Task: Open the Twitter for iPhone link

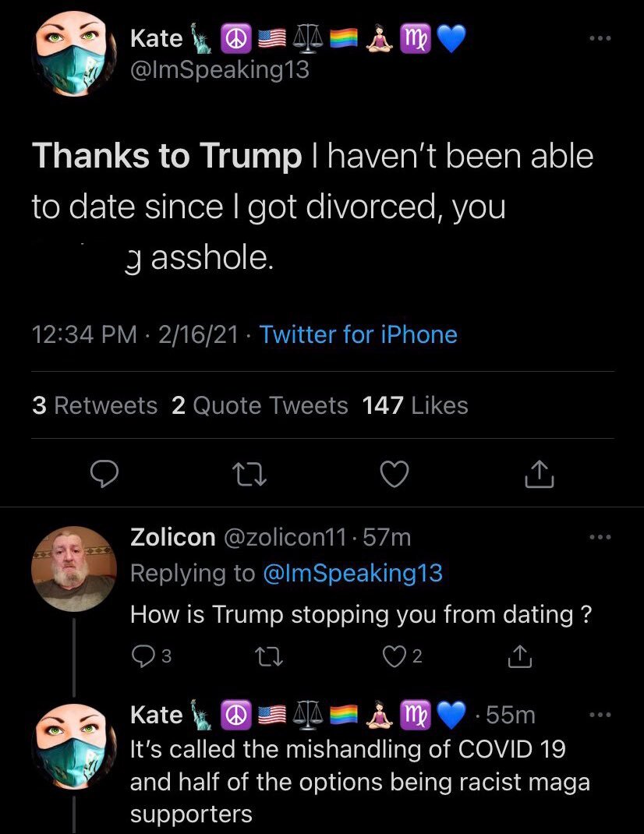Action: click(x=358, y=334)
